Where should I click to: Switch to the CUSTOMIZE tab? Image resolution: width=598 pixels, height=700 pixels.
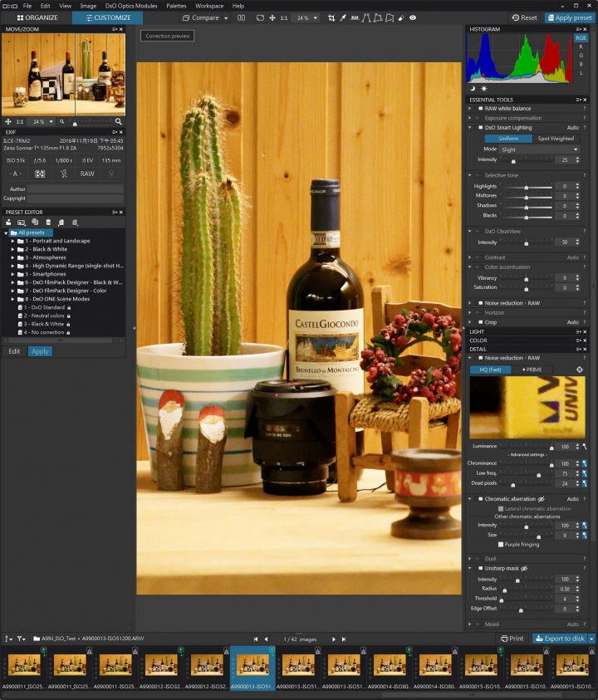(108, 18)
